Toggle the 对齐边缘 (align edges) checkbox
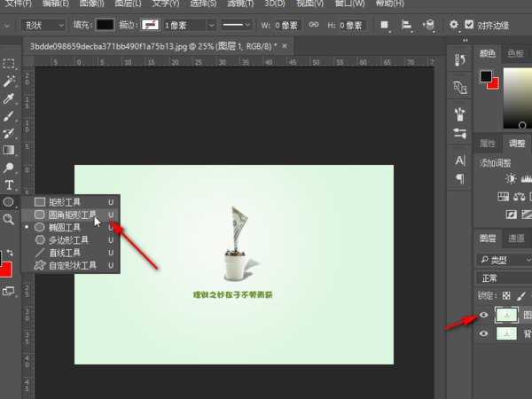 [x=469, y=25]
